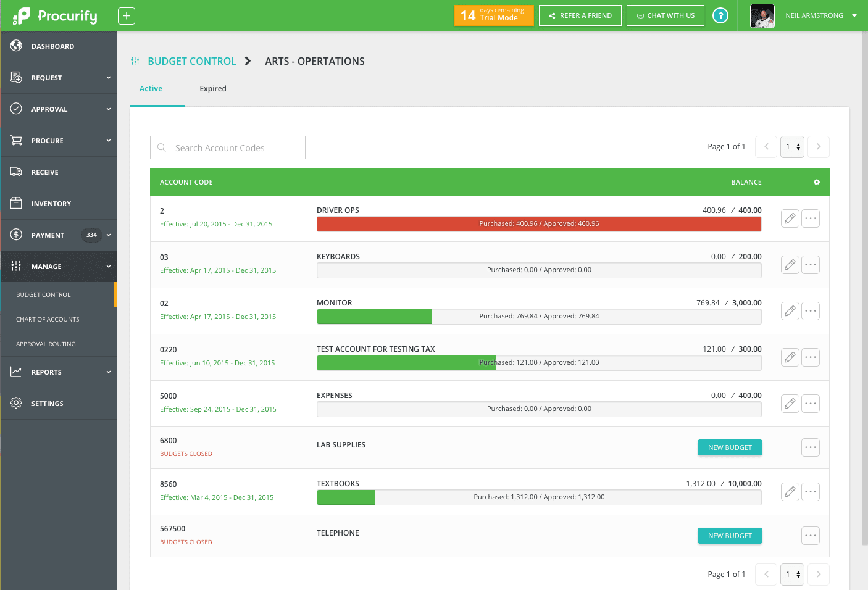Edit the TEXTBOOKS budget with pencil icon
This screenshot has width=868, height=590.
[x=790, y=492]
